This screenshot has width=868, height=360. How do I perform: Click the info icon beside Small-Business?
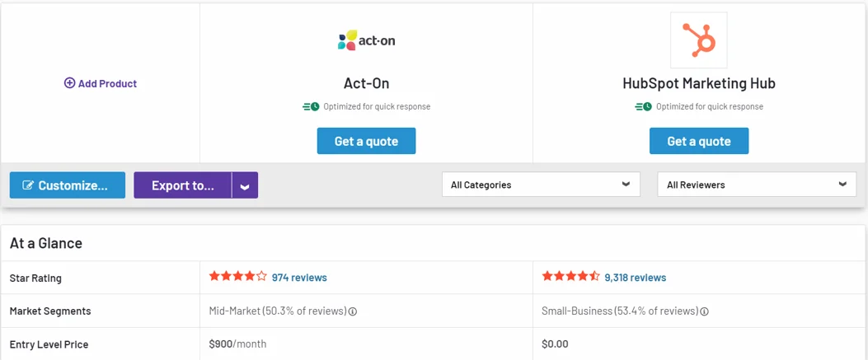pyautogui.click(x=705, y=311)
